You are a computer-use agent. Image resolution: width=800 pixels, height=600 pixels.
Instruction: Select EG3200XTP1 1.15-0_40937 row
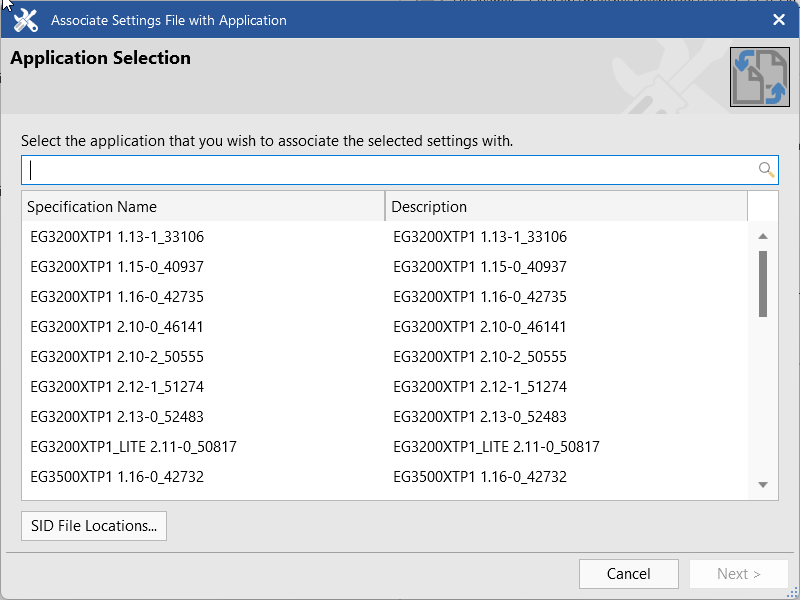pyautogui.click(x=118, y=267)
